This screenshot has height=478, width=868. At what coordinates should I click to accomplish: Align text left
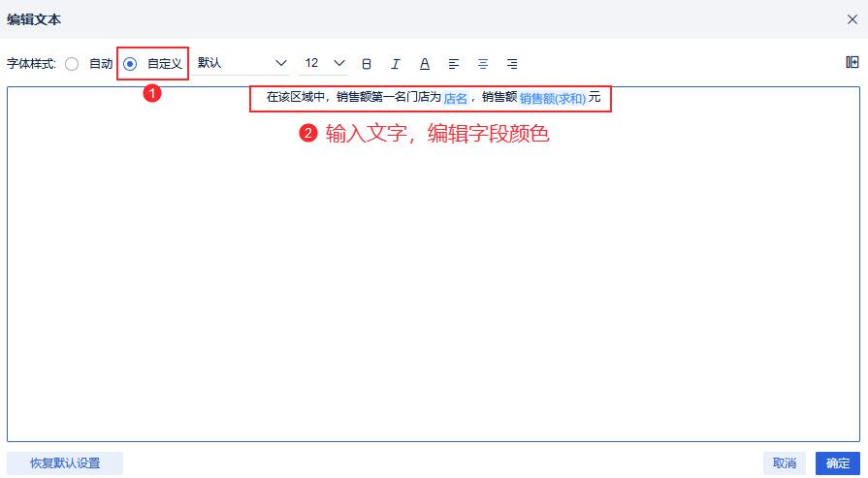454,64
